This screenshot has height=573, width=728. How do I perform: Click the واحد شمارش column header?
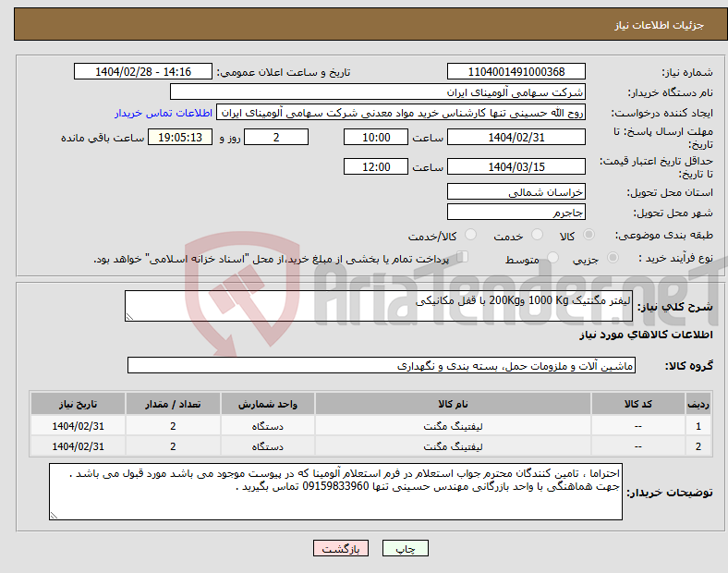pos(268,404)
